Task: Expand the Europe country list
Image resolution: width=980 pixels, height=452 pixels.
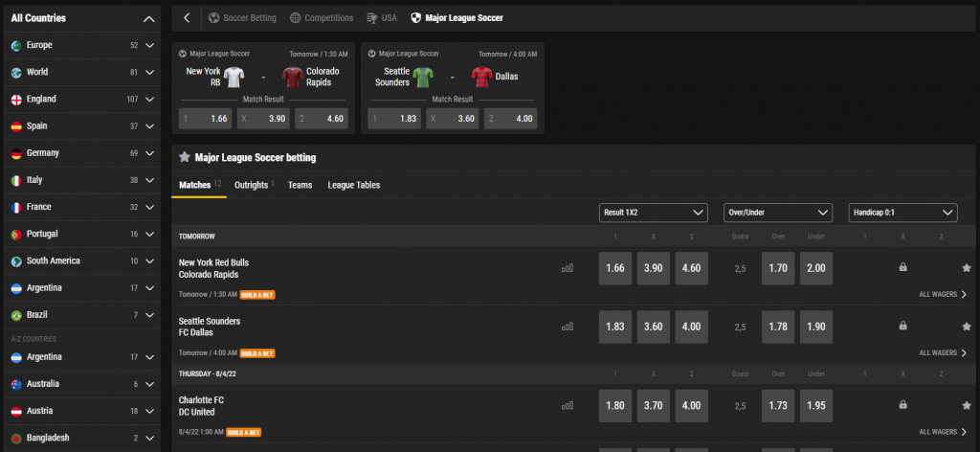Action: point(149,46)
